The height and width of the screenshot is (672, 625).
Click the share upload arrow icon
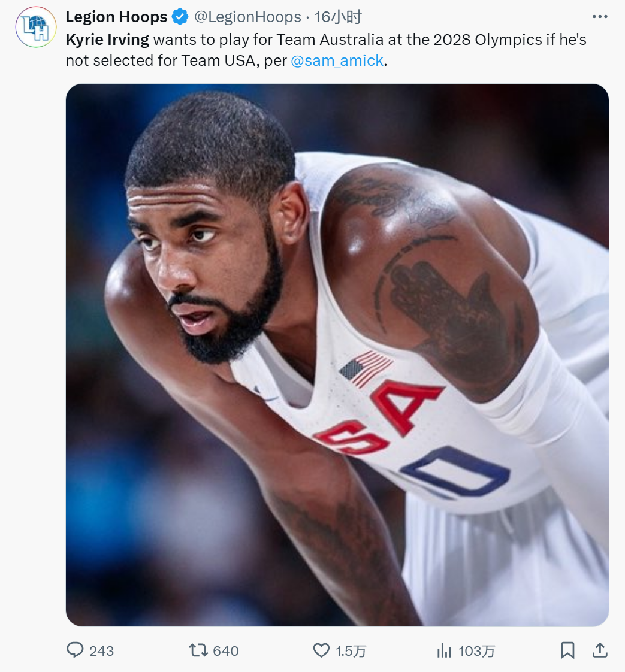(600, 650)
